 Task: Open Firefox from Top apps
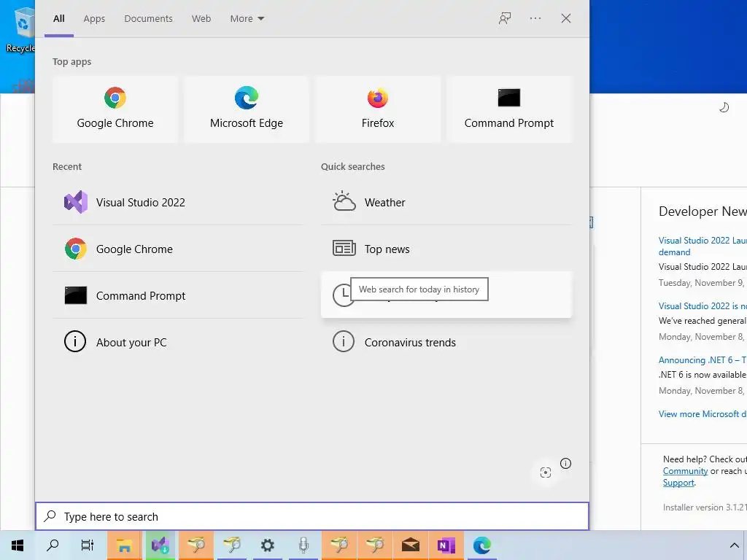(x=378, y=109)
